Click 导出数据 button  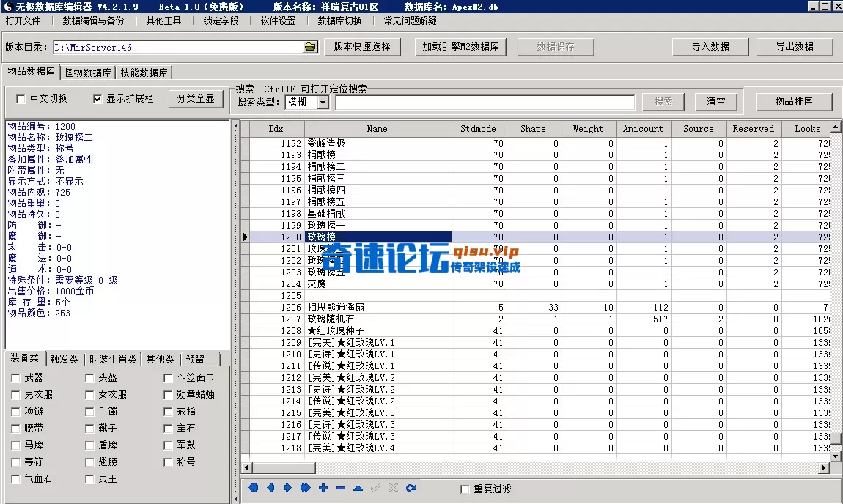(x=795, y=47)
